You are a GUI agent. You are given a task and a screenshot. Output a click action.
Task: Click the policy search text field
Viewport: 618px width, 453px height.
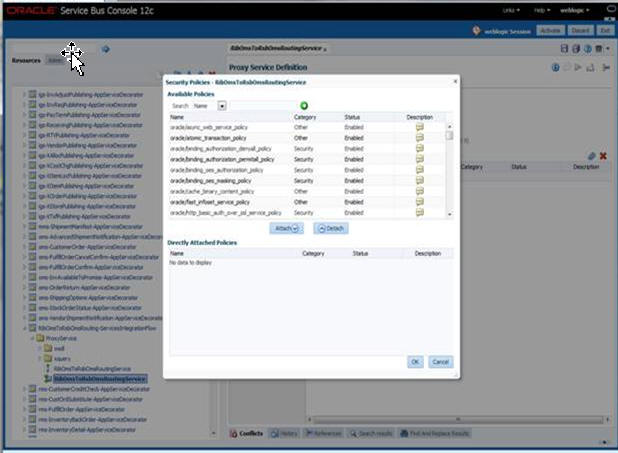click(x=264, y=106)
